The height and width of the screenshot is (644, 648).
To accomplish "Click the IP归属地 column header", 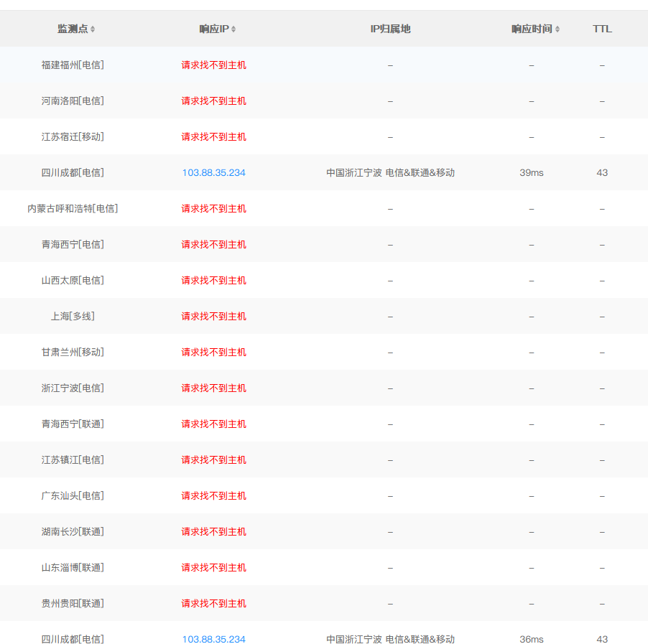I will (x=390, y=29).
